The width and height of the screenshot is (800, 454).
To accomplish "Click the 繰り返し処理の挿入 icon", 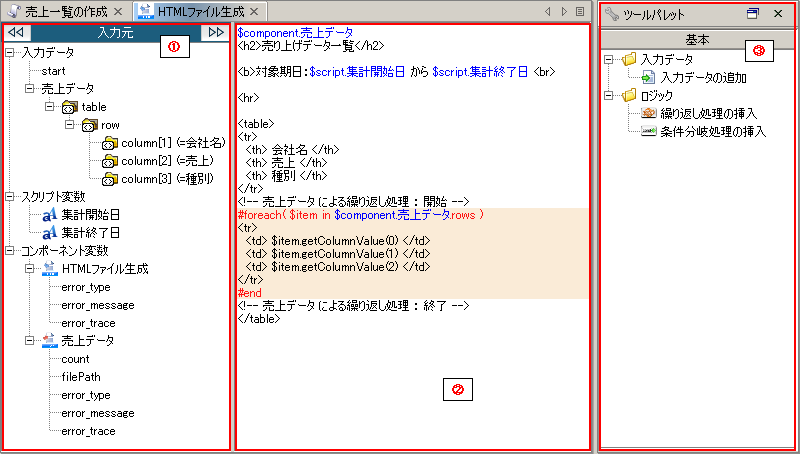I will pyautogui.click(x=648, y=114).
